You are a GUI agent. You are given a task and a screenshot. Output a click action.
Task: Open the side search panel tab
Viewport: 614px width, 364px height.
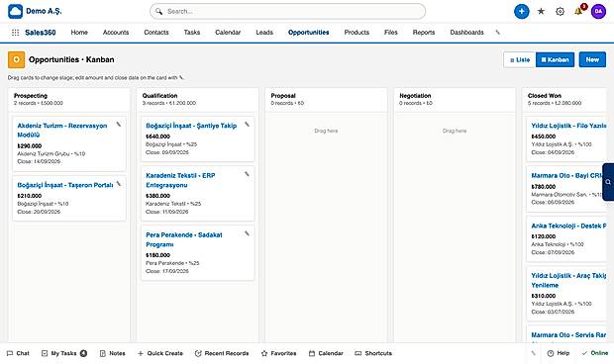[608, 182]
